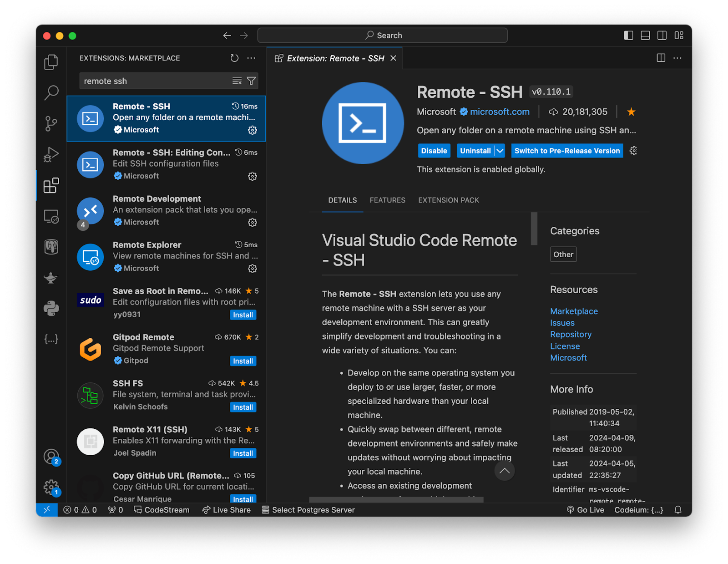
Task: Open the PostgreSQL elephant view
Action: [x=51, y=247]
